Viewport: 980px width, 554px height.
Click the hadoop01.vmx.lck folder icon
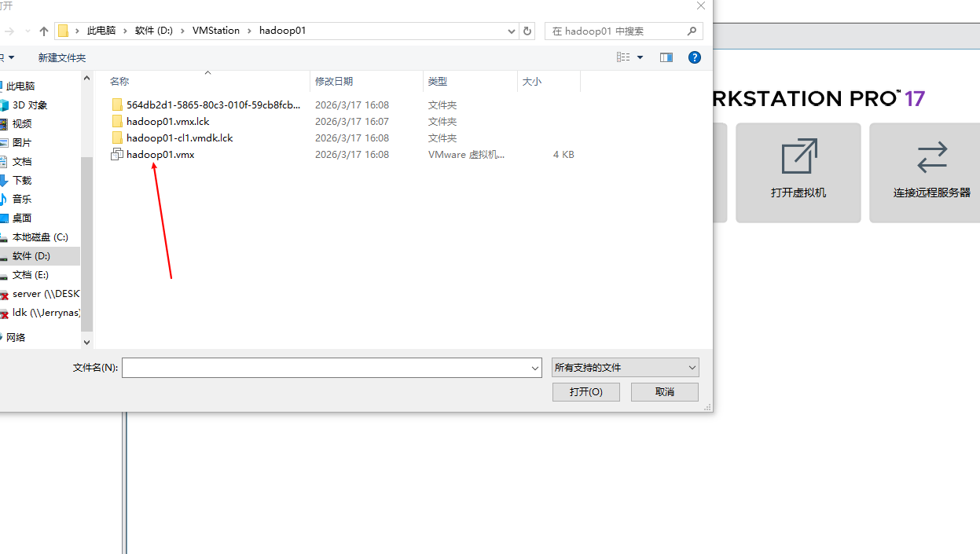(118, 122)
